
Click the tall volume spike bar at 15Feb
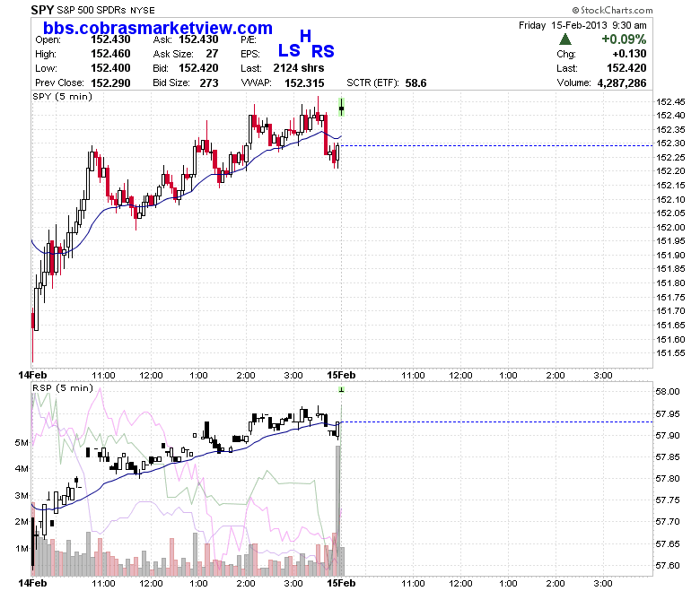coord(338,510)
